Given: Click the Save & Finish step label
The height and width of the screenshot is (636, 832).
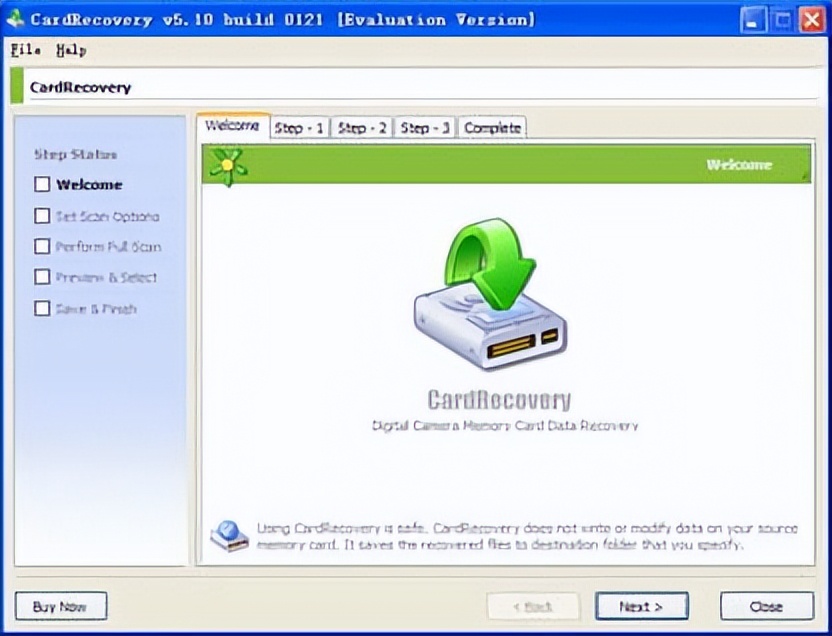Looking at the screenshot, I should pyautogui.click(x=96, y=309).
